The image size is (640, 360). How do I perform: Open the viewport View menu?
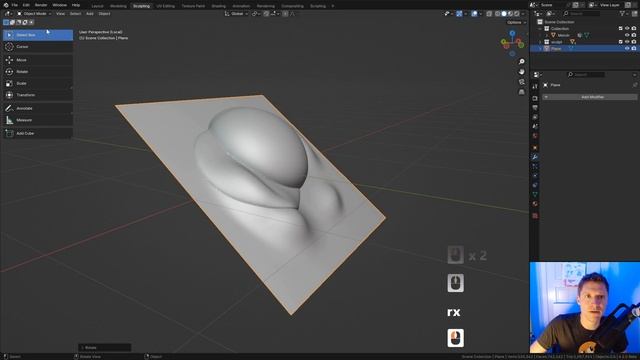(60, 14)
